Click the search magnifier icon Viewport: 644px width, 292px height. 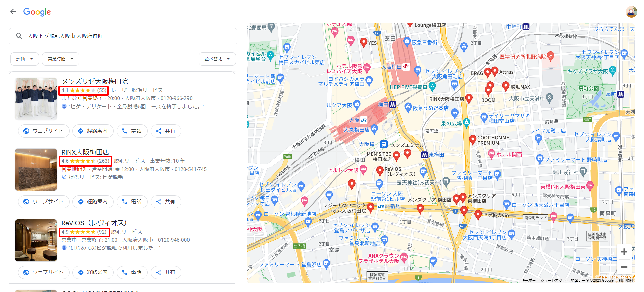click(19, 36)
